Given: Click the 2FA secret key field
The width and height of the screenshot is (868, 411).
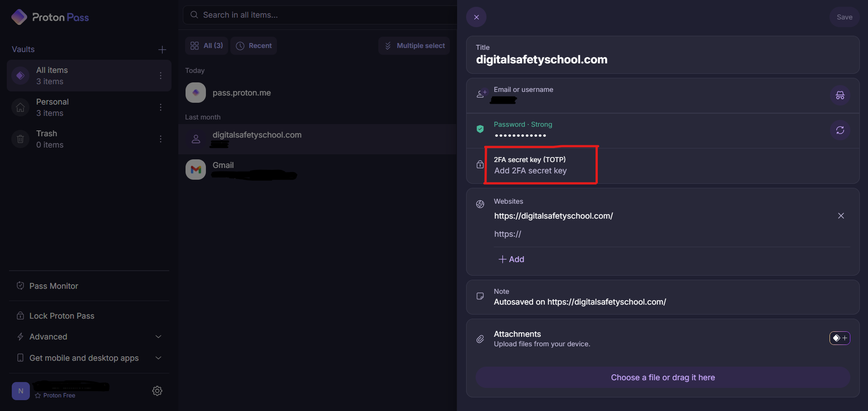Looking at the screenshot, I should [530, 171].
